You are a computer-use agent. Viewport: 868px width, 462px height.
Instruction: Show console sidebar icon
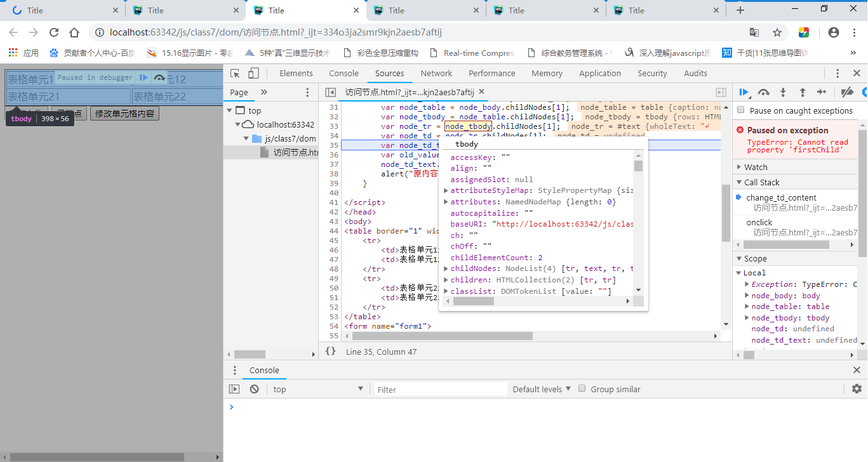tap(234, 389)
